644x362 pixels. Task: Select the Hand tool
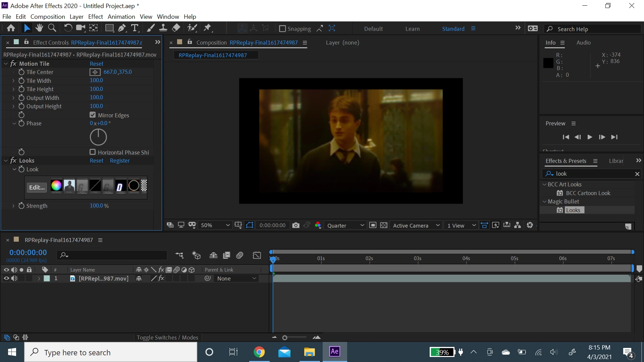click(40, 28)
